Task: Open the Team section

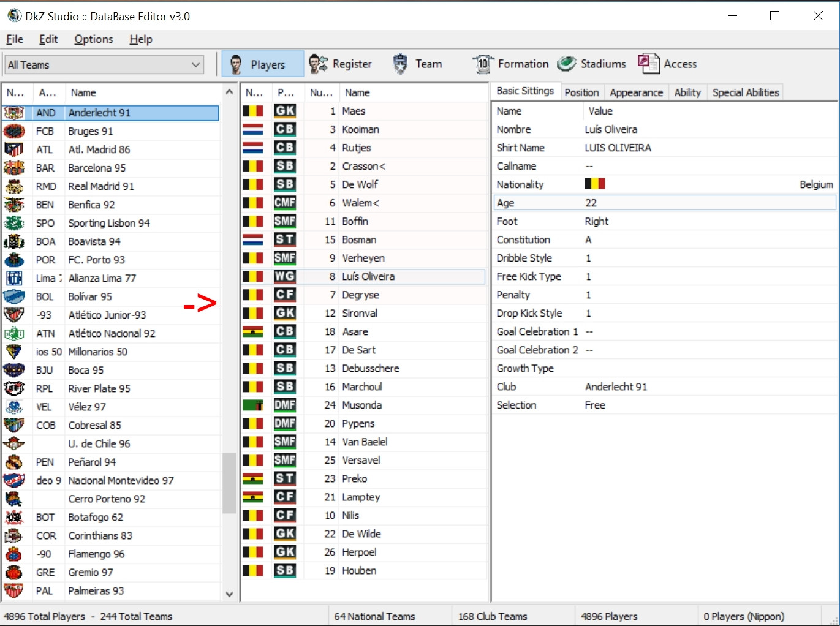Action: tap(417, 64)
